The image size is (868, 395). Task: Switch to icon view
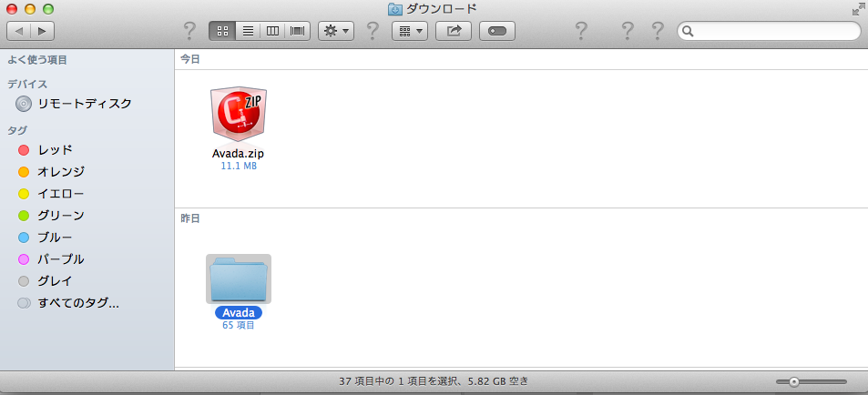pos(222,31)
